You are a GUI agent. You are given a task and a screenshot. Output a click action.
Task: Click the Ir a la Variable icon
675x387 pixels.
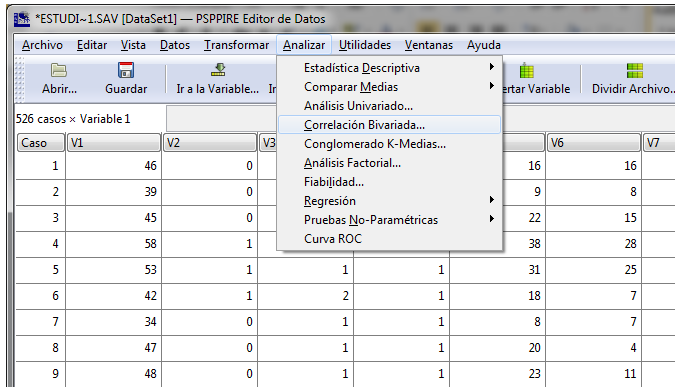218,70
